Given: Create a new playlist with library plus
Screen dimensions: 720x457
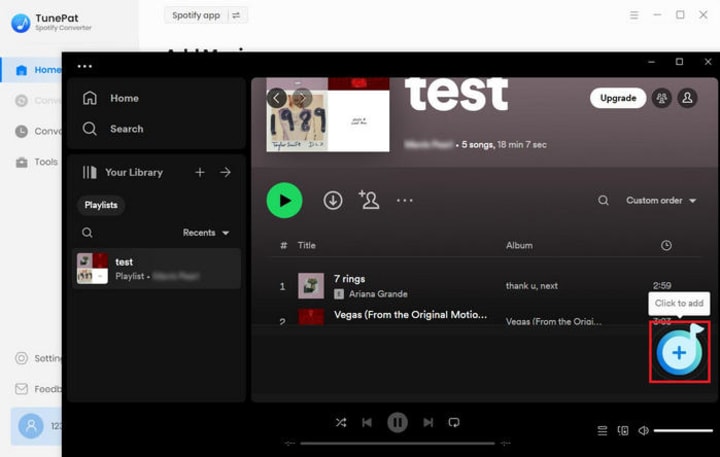Looking at the screenshot, I should [200, 172].
